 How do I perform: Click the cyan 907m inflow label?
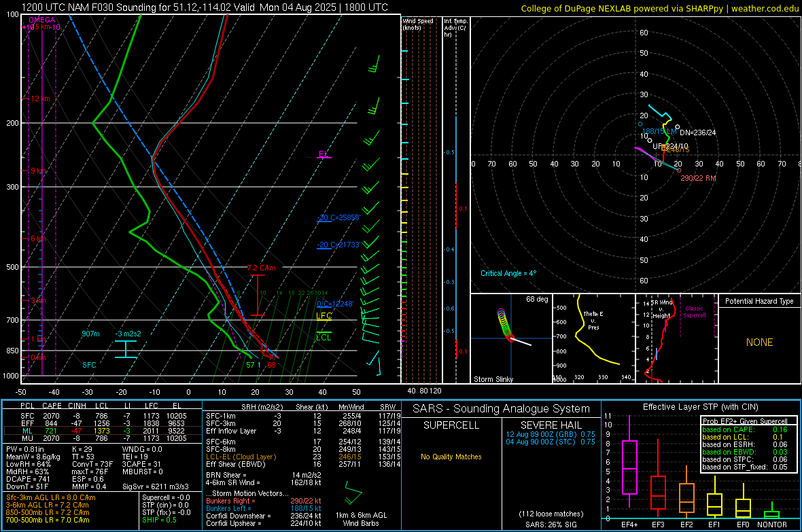90,334
